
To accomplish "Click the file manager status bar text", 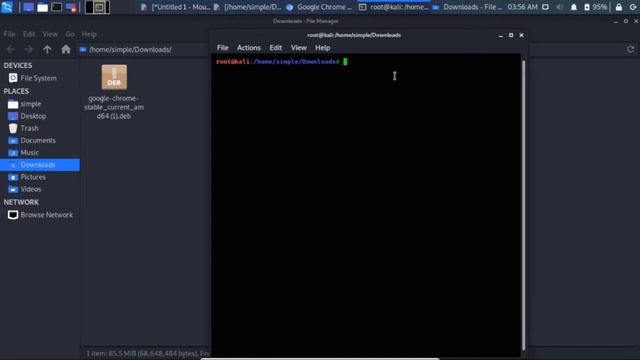I will pos(148,353).
